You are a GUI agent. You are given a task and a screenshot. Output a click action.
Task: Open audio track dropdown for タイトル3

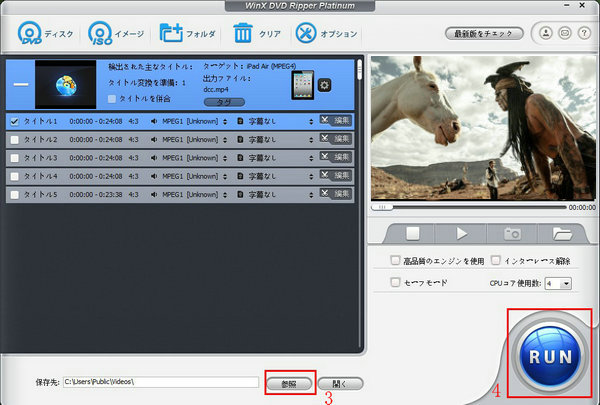[x=225, y=158]
